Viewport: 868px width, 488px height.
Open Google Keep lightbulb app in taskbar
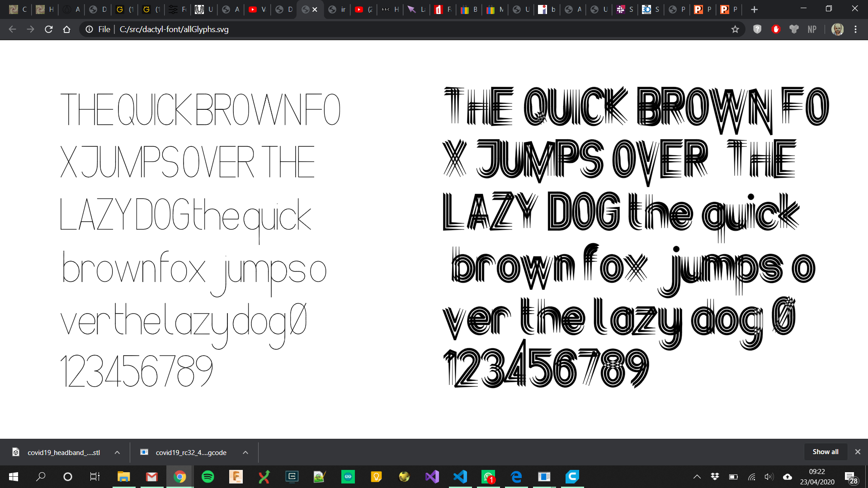(x=376, y=477)
